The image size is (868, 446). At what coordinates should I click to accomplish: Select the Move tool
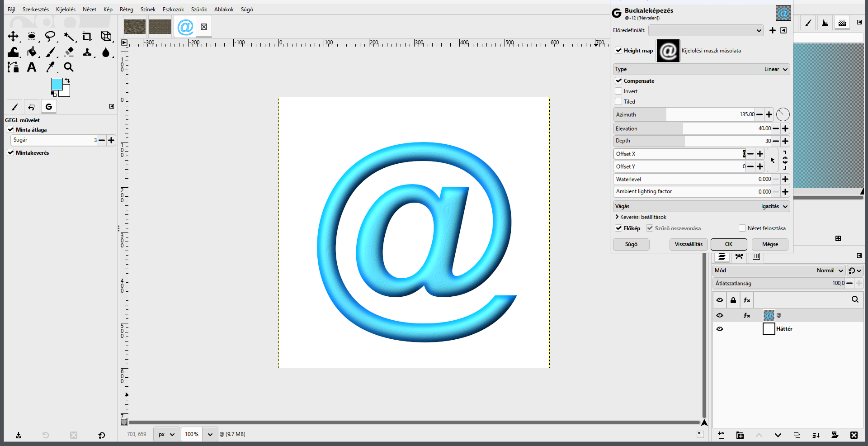coord(13,36)
